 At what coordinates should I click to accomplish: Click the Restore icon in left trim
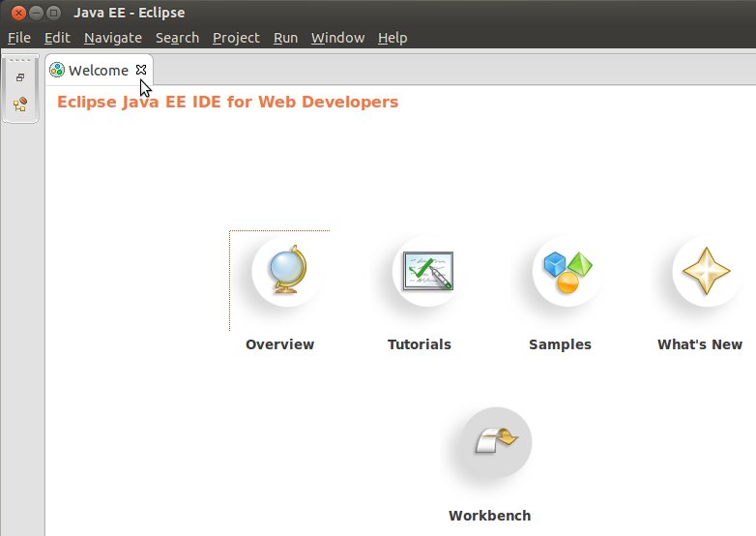(x=20, y=77)
